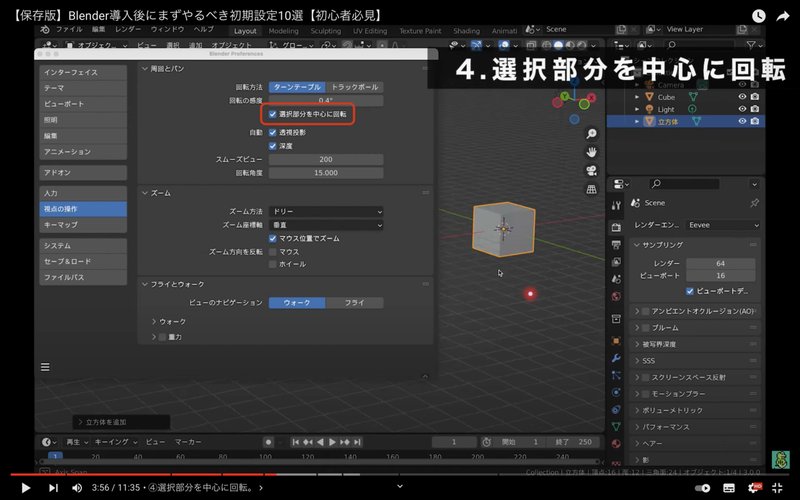Open the Object properties orange square icon
The image size is (800, 500).
click(616, 340)
